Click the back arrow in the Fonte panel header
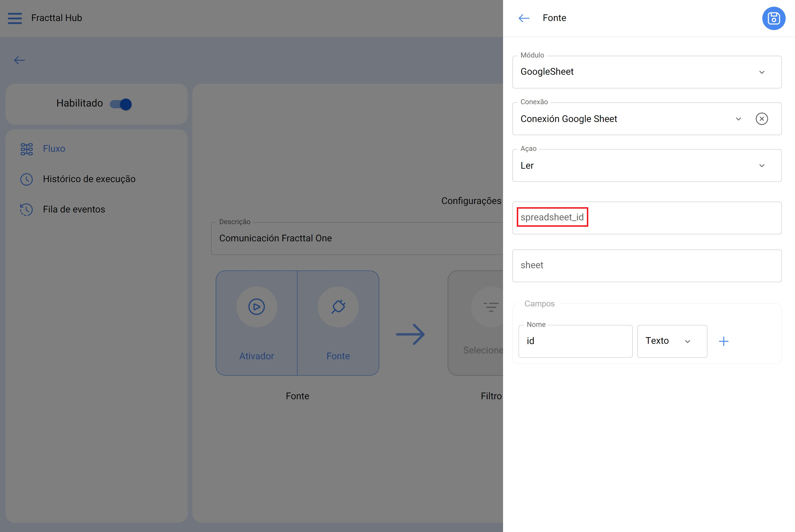The height and width of the screenshot is (532, 795). (x=524, y=18)
